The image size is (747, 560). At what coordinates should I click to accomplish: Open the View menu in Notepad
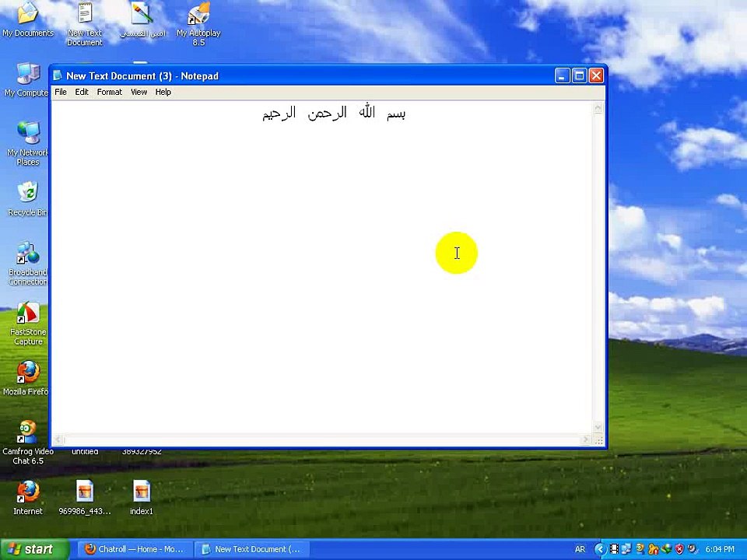(x=139, y=92)
